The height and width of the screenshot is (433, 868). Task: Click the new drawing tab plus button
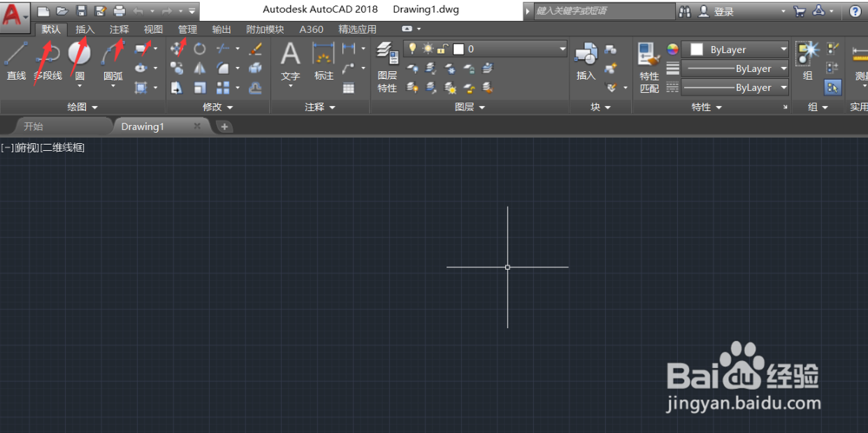point(224,127)
